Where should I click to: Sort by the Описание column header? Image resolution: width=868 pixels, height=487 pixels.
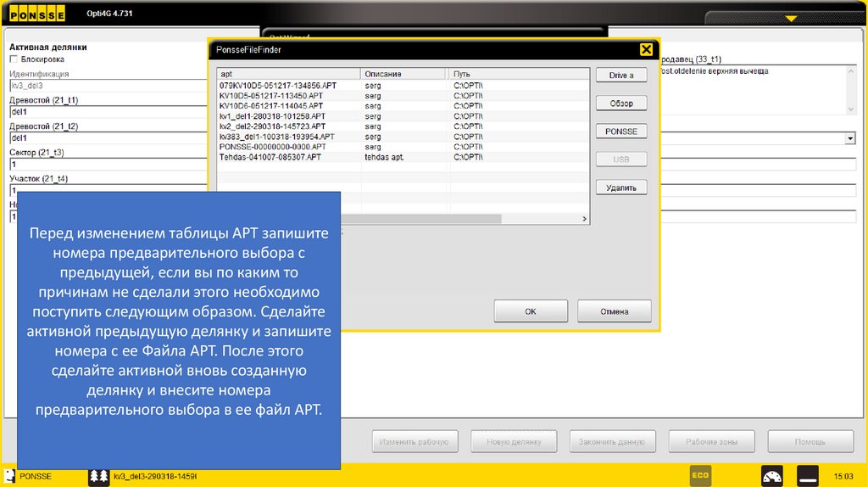pyautogui.click(x=403, y=74)
